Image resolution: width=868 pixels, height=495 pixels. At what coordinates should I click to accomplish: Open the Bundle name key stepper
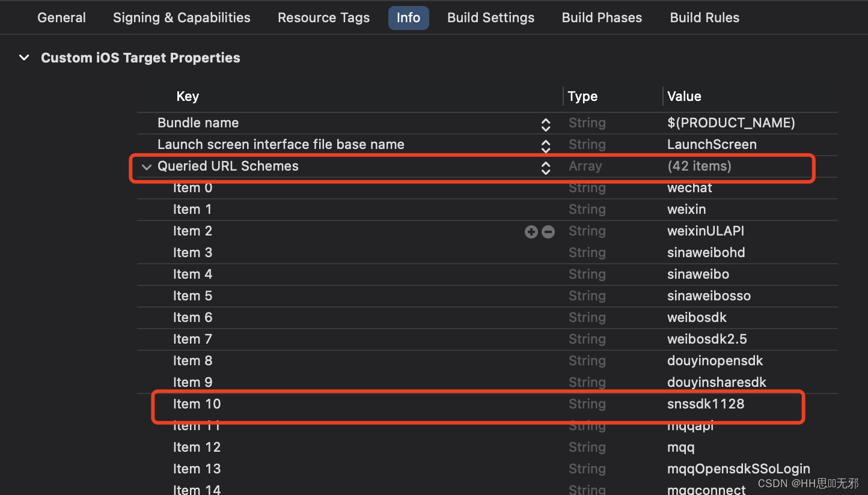[x=545, y=124]
